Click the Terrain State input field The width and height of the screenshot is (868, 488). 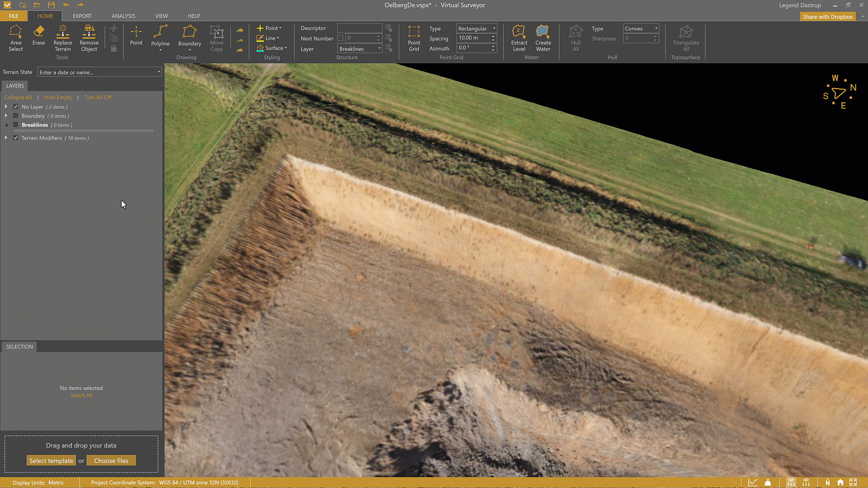click(x=97, y=72)
